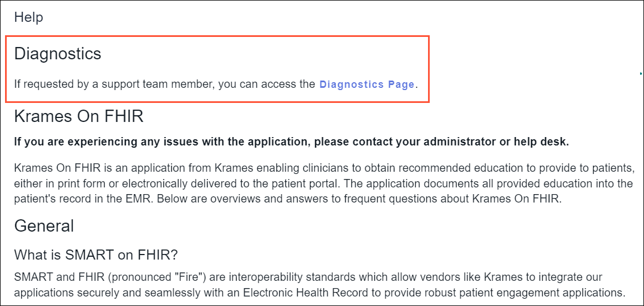The width and height of the screenshot is (644, 306).
Task: Click the Krames On FHIR heading
Action: [x=79, y=116]
